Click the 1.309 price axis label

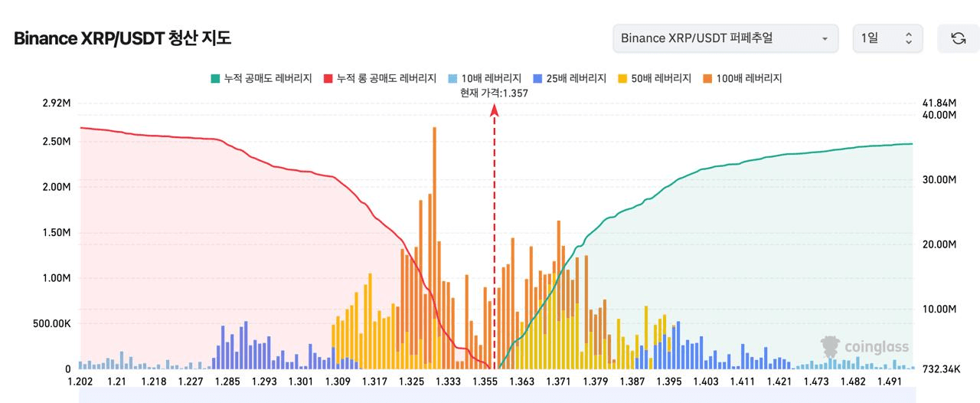(338, 382)
